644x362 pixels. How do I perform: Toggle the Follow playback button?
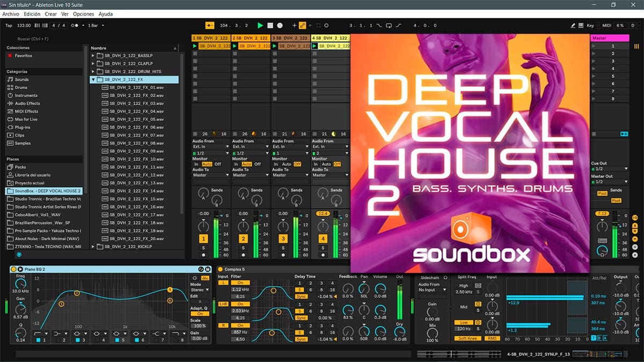tap(209, 25)
